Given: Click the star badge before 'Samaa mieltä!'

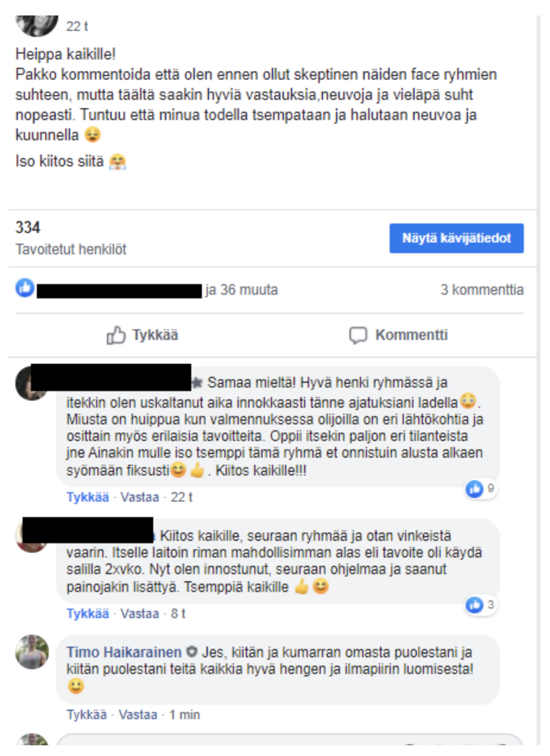Looking at the screenshot, I should point(198,380).
